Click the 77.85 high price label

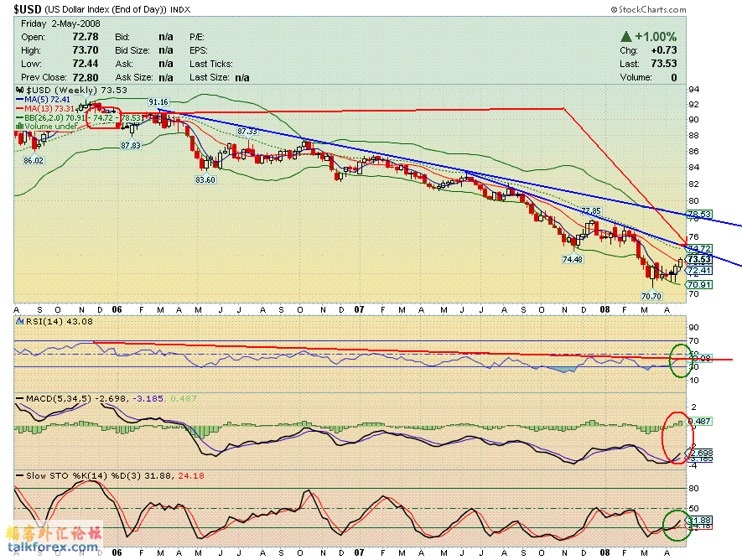click(590, 210)
